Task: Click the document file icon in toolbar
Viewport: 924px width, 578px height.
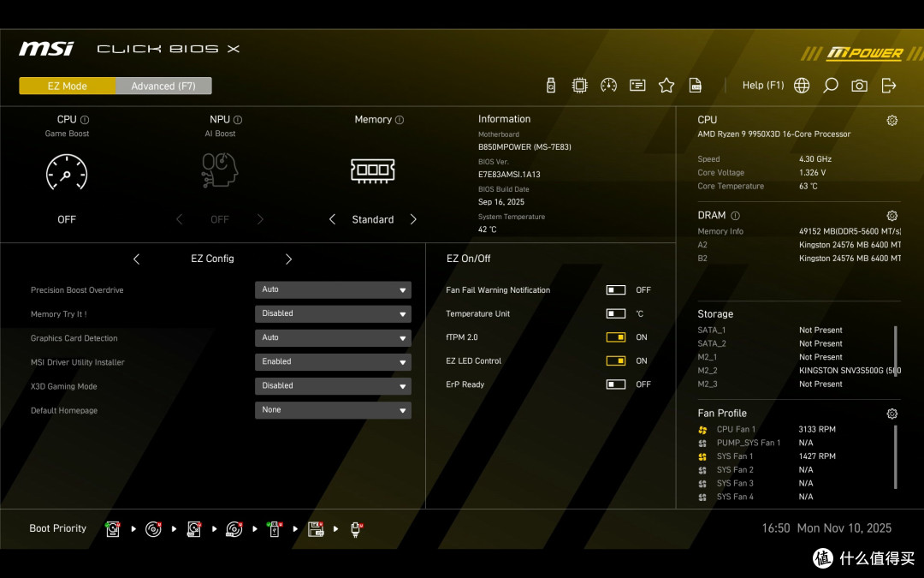Action: [x=696, y=86]
